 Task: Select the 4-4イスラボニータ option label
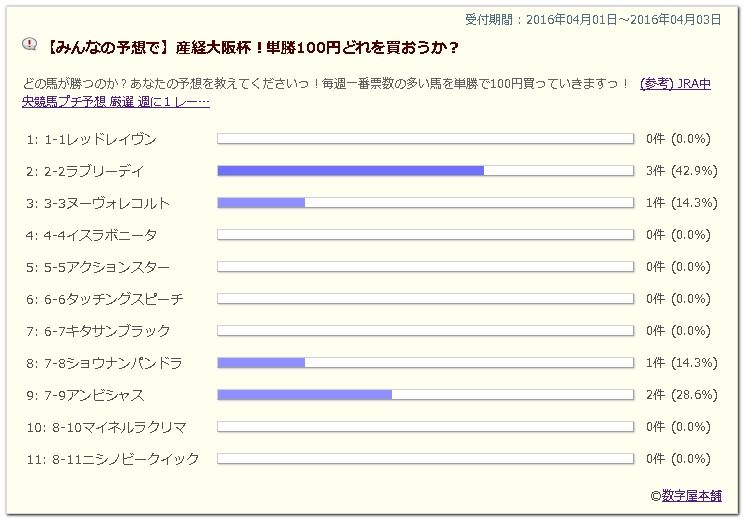pos(91,235)
